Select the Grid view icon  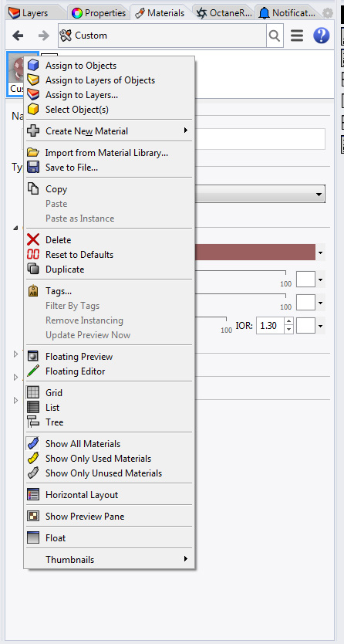pyautogui.click(x=33, y=392)
